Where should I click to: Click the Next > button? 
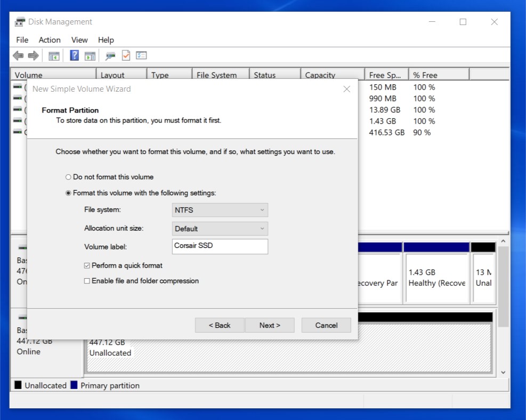tap(270, 325)
